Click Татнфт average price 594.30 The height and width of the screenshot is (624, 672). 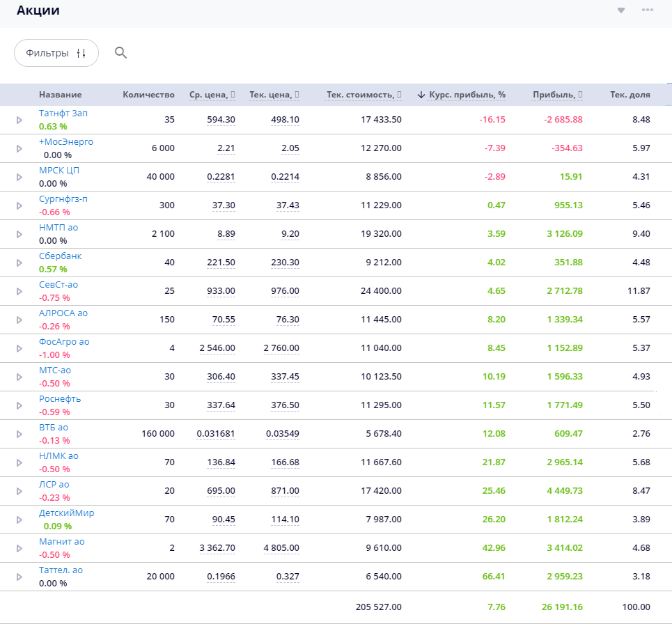point(221,120)
